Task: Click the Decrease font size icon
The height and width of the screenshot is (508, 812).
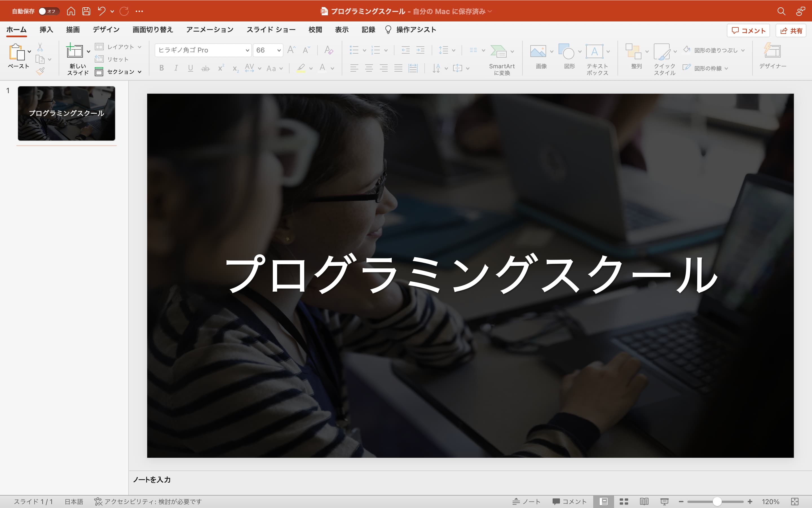Action: (306, 50)
